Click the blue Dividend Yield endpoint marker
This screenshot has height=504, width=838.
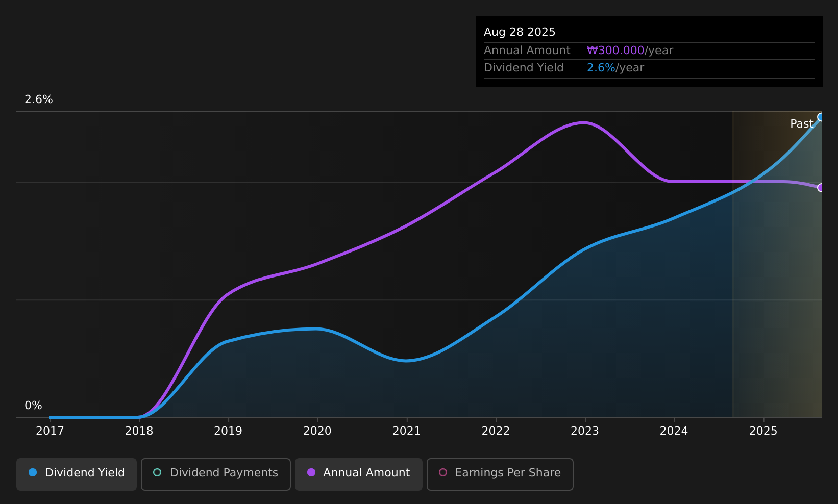pos(821,117)
